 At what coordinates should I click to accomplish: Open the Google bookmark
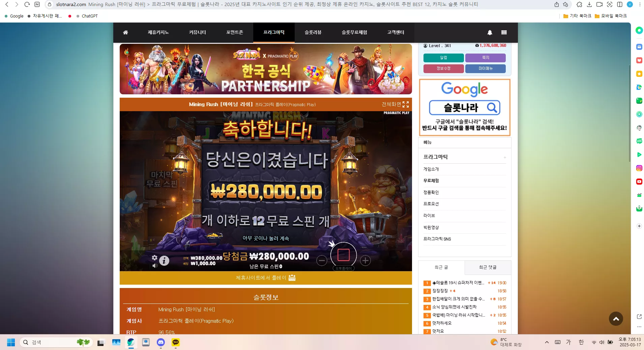pos(14,16)
